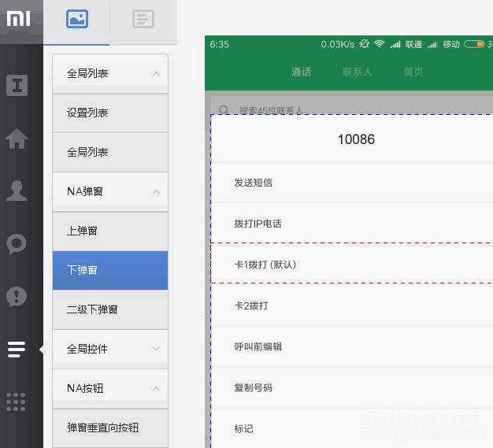Select the highlighted 下弹窗 item
The height and width of the screenshot is (448, 493).
[x=110, y=270]
